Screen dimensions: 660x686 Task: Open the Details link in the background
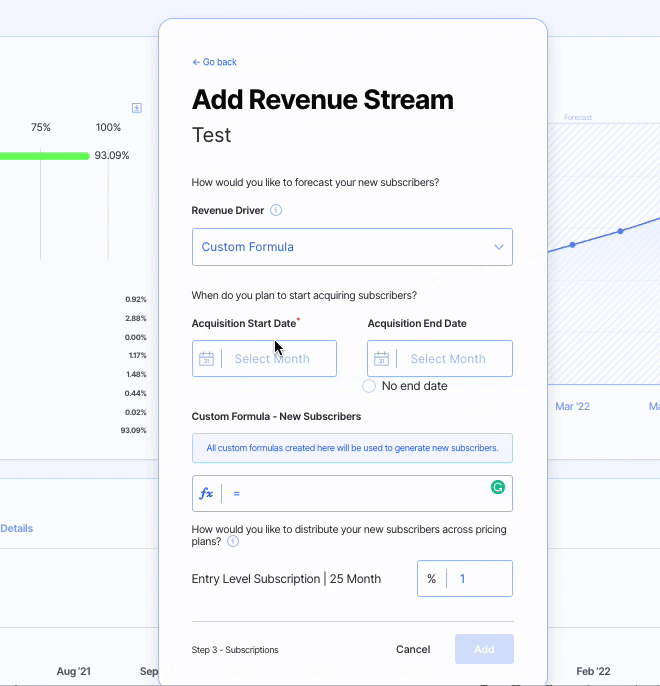[x=16, y=528]
